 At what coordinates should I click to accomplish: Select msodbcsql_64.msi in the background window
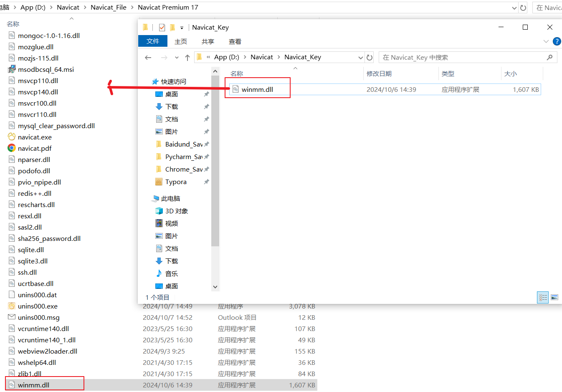click(x=46, y=69)
